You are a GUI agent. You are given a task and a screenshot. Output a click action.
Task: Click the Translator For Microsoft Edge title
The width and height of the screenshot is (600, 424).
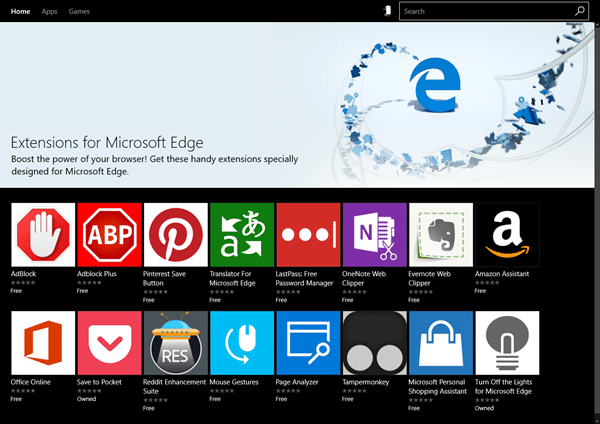coord(232,278)
